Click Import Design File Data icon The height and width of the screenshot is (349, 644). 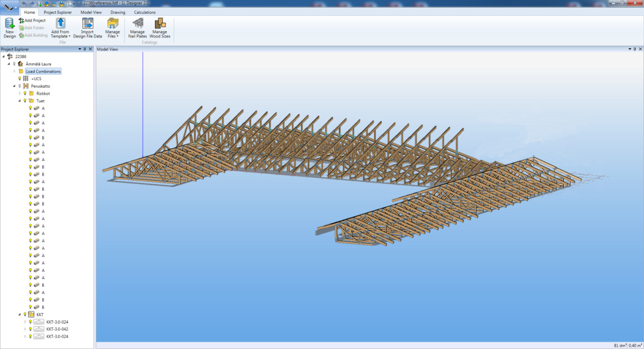pos(87,24)
